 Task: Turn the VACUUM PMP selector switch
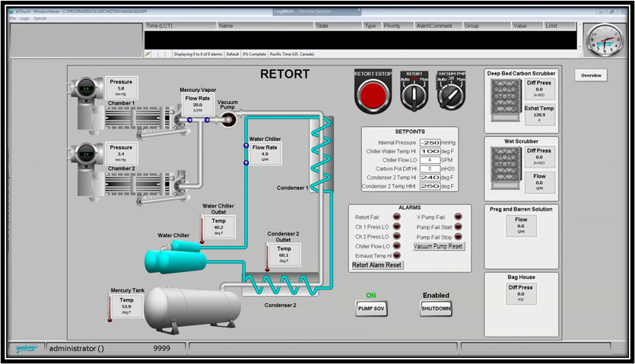point(451,96)
